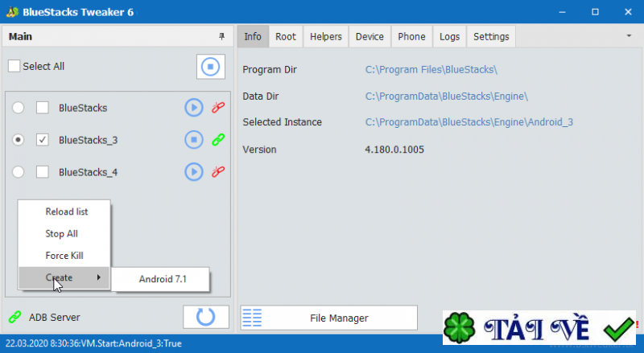Choose Stop All from context menu
The height and width of the screenshot is (353, 644).
tap(64, 233)
